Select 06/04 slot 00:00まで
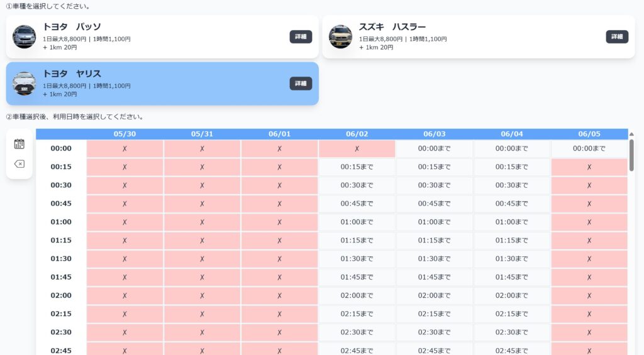This screenshot has width=644, height=355. [x=512, y=148]
